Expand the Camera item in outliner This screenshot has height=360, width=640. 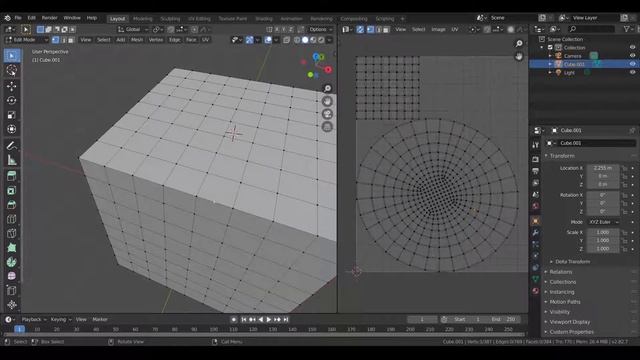pyautogui.click(x=550, y=56)
